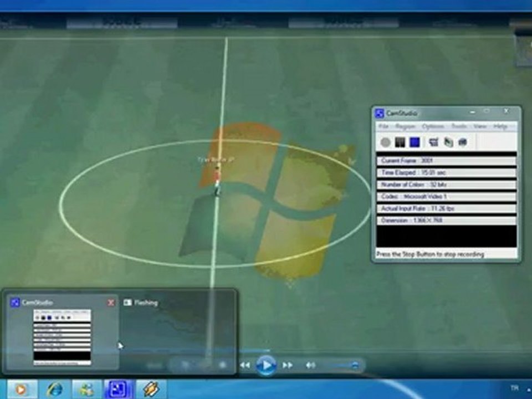Open the Region menu in CamStudio
Viewport: 532px width, 399px height.
[x=405, y=126]
